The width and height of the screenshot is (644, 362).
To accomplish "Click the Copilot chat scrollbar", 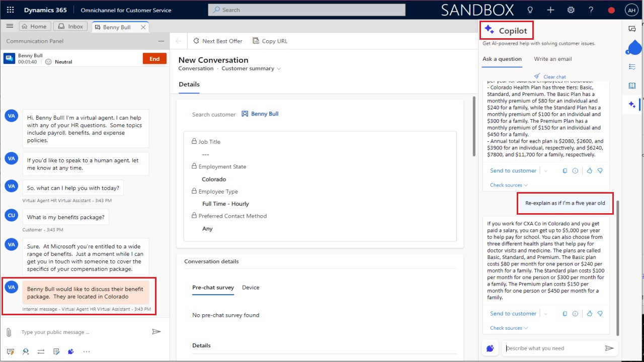I will click(x=618, y=268).
